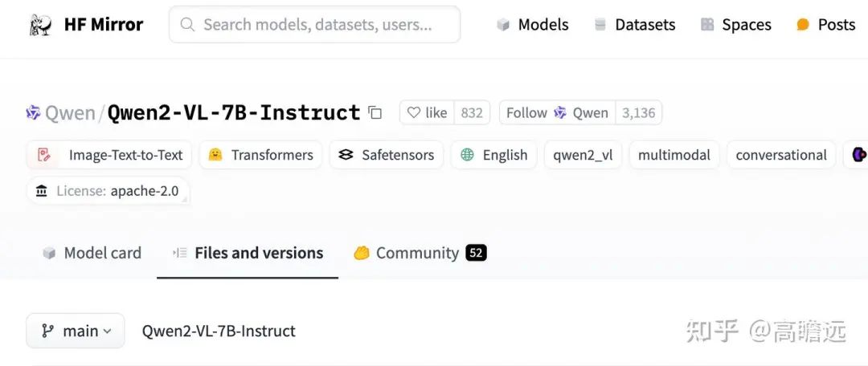This screenshot has width=868, height=366.
Task: Click the heart like button
Action: pyautogui.click(x=427, y=113)
